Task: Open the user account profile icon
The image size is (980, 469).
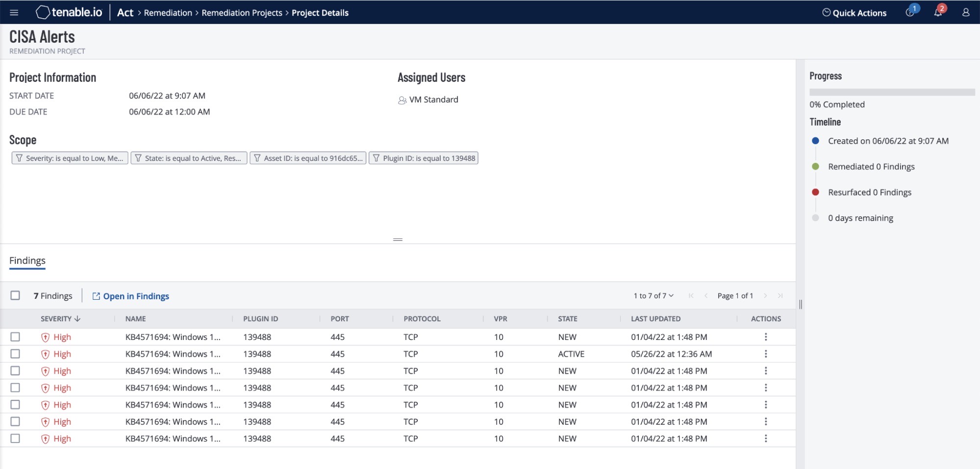Action: click(x=965, y=13)
